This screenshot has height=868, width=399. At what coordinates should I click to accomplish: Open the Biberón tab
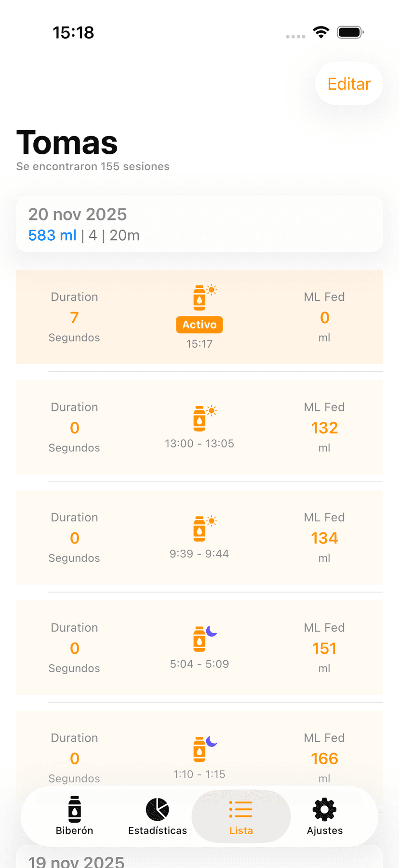point(74,816)
